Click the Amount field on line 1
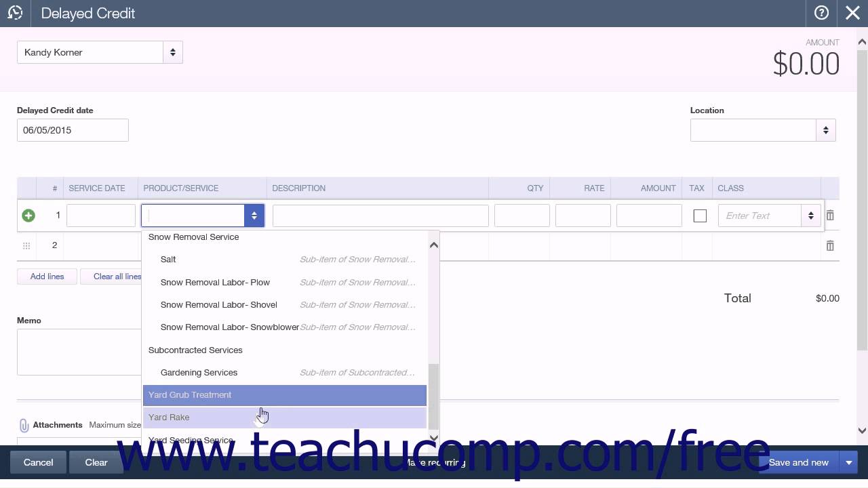The width and height of the screenshot is (868, 488). (x=649, y=216)
